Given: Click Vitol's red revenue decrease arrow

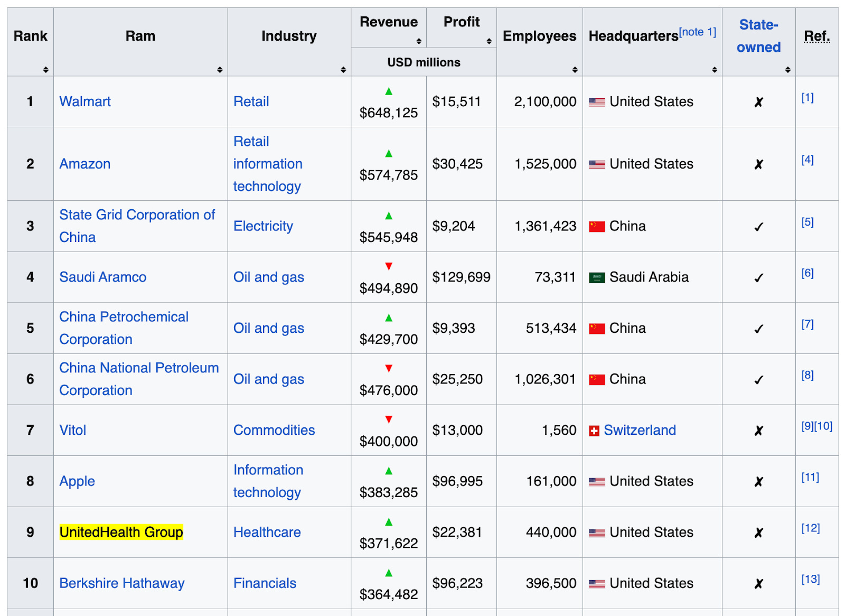Looking at the screenshot, I should (389, 419).
